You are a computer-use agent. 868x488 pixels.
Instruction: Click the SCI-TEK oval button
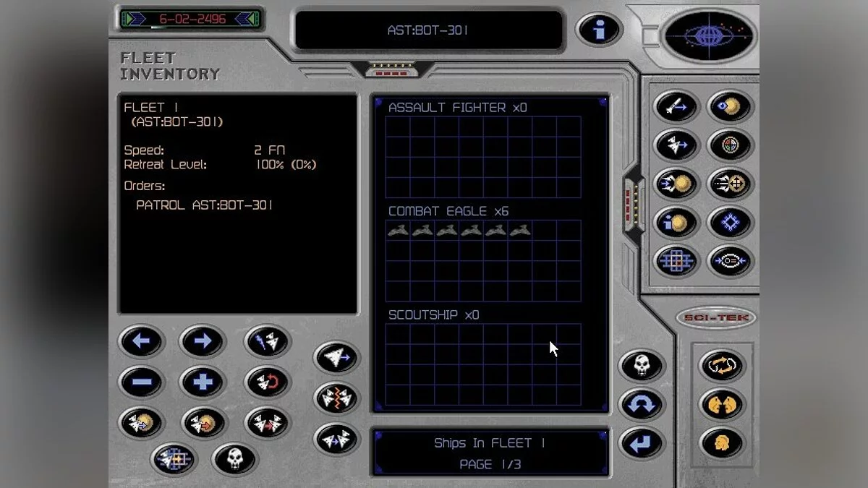tap(716, 317)
